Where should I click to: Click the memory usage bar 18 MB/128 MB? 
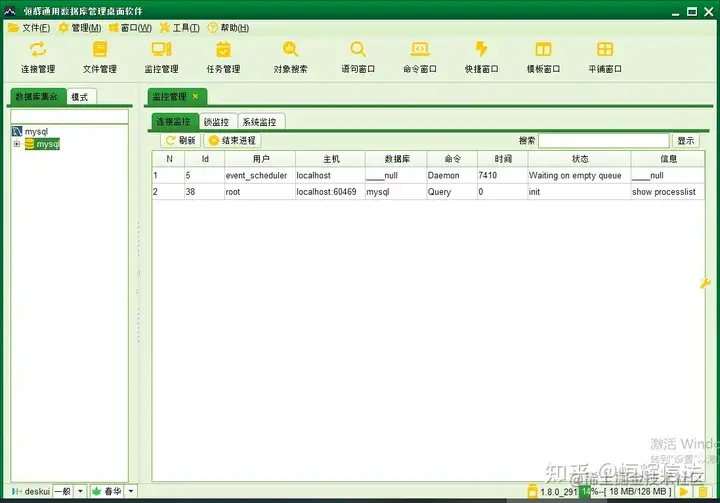click(x=627, y=492)
